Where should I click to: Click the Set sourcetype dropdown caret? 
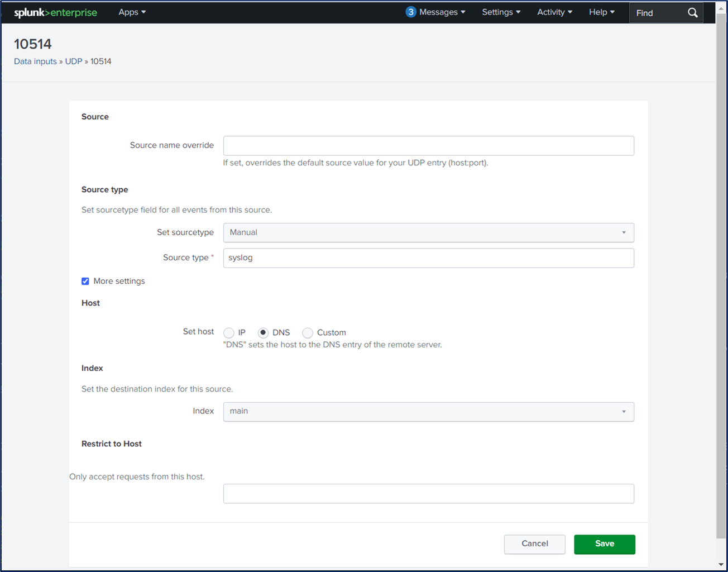(624, 232)
